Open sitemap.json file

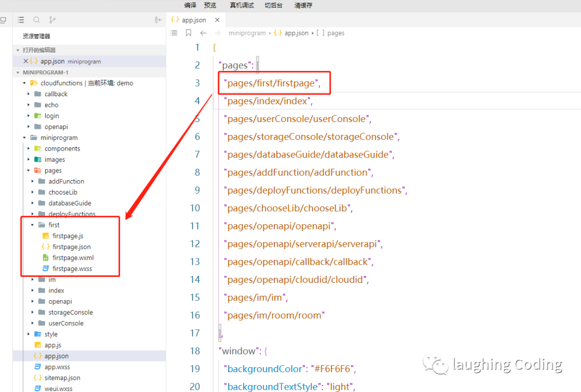[62, 378]
